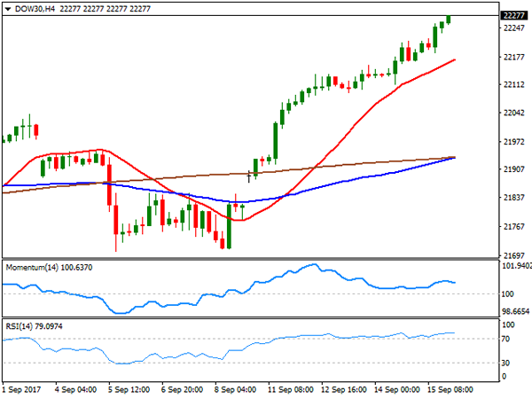Click the 4 Sep 04:00 time label
The width and height of the screenshot is (532, 399).
(x=75, y=389)
